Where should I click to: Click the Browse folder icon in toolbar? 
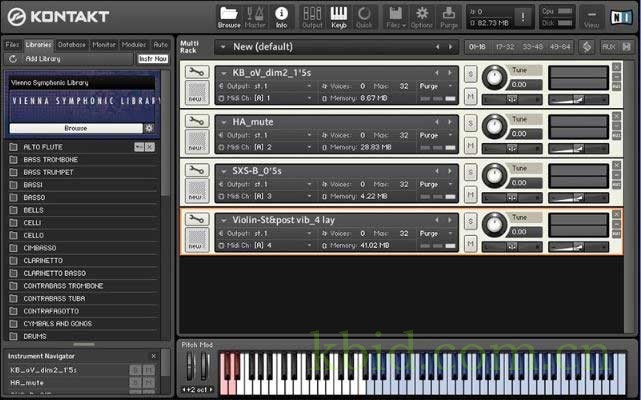coord(229,16)
